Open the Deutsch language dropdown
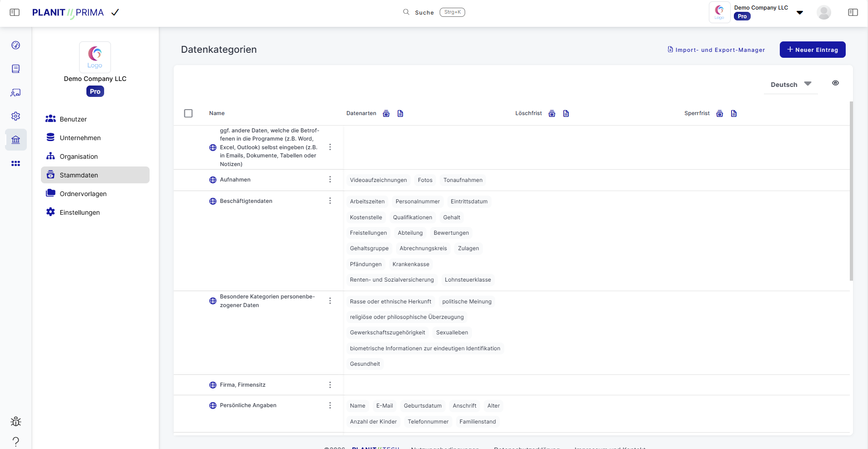This screenshot has height=449, width=868. (x=791, y=85)
